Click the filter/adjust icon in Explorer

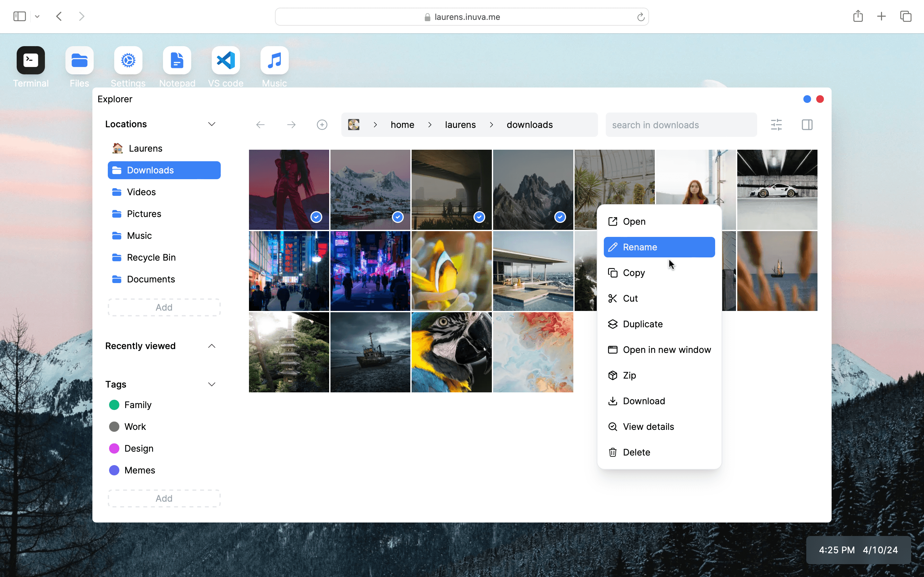776,125
